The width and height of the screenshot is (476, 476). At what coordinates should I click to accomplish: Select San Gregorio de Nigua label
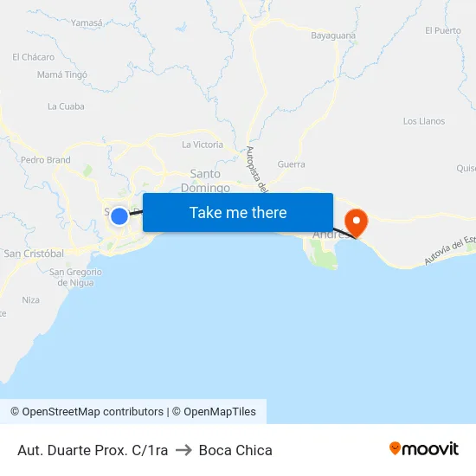[75, 277]
